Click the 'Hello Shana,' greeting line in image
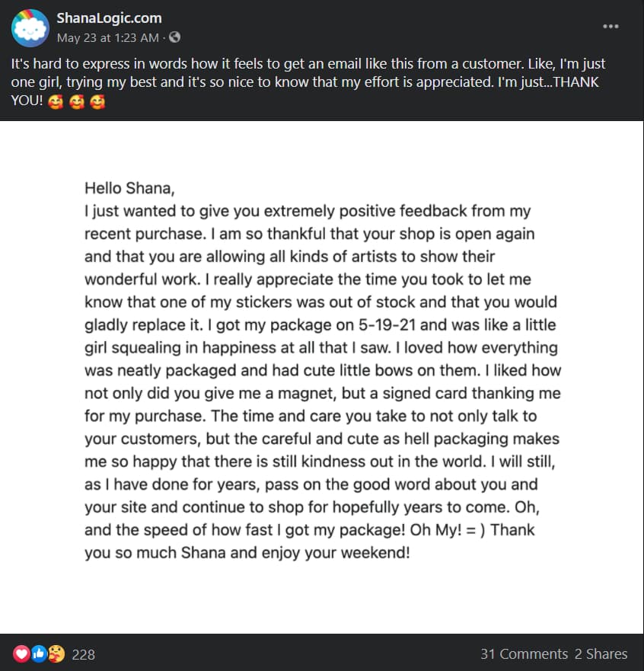Screen dimensions: 644x671 click(x=129, y=188)
